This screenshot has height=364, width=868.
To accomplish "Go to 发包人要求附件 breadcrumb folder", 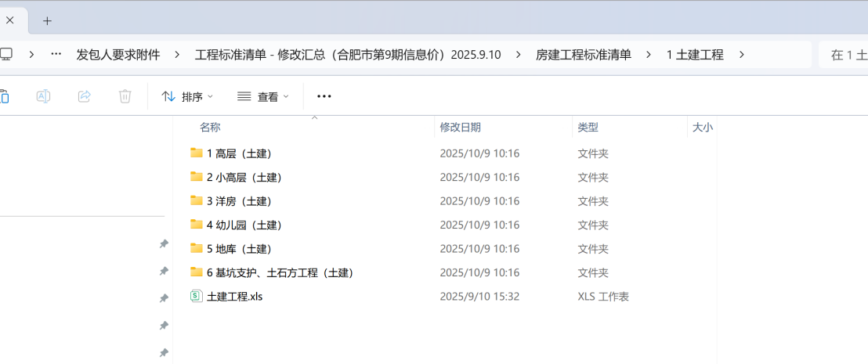I will [118, 55].
